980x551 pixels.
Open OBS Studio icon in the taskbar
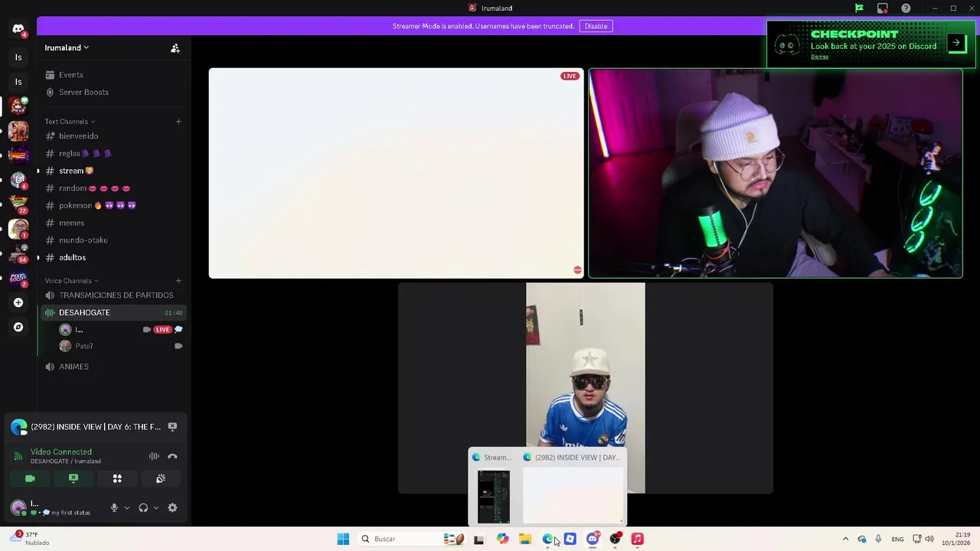(615, 539)
